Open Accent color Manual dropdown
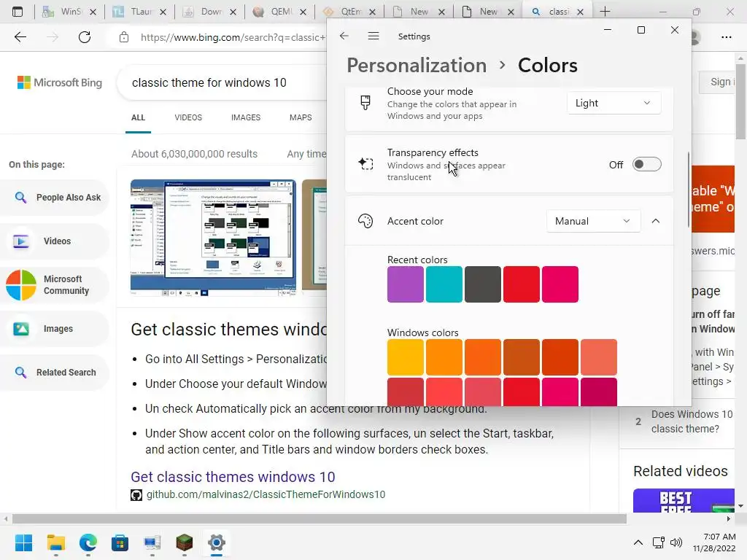 pos(593,221)
